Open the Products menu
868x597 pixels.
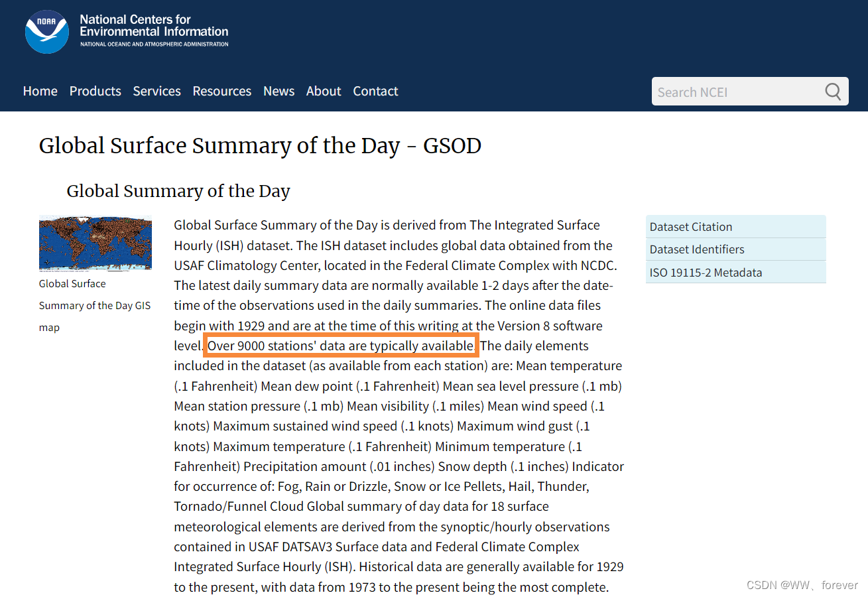pyautogui.click(x=95, y=91)
